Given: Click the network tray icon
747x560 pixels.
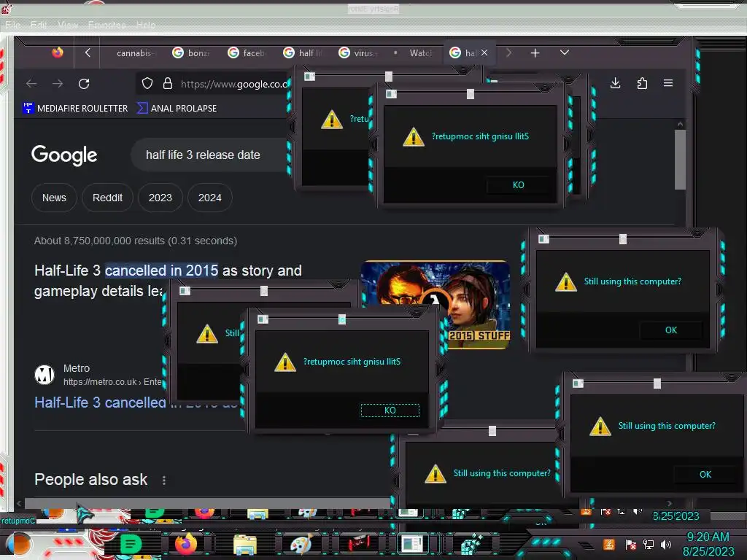Looking at the screenshot, I should pyautogui.click(x=649, y=544).
